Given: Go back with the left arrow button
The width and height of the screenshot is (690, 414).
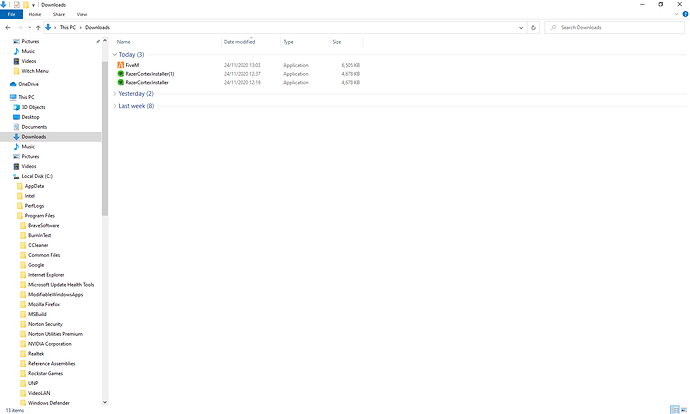Looking at the screenshot, I should 8,27.
